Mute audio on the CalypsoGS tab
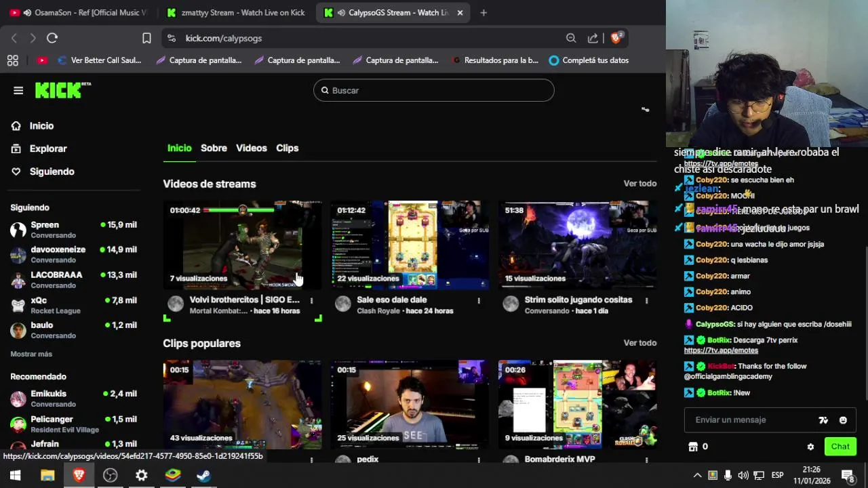 point(342,13)
